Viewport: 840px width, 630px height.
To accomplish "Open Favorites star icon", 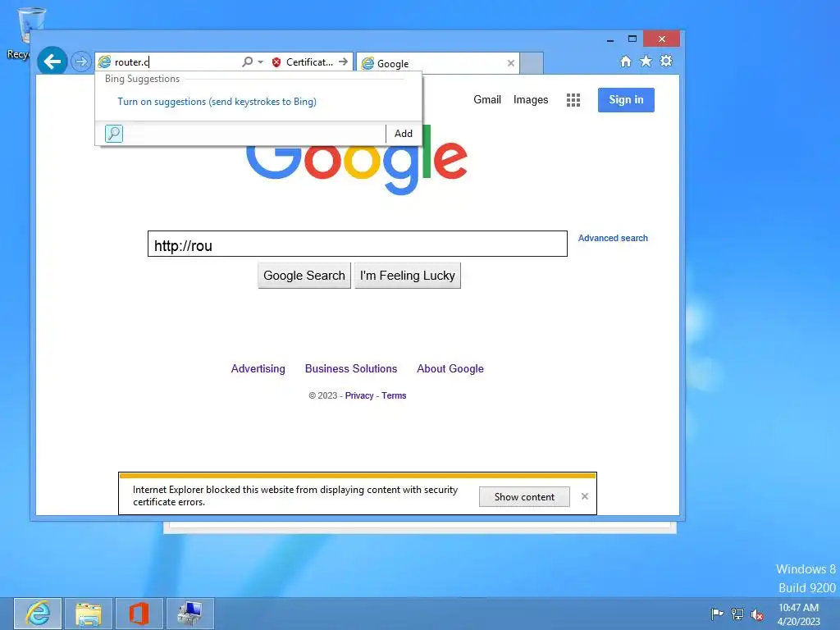I will pos(646,61).
